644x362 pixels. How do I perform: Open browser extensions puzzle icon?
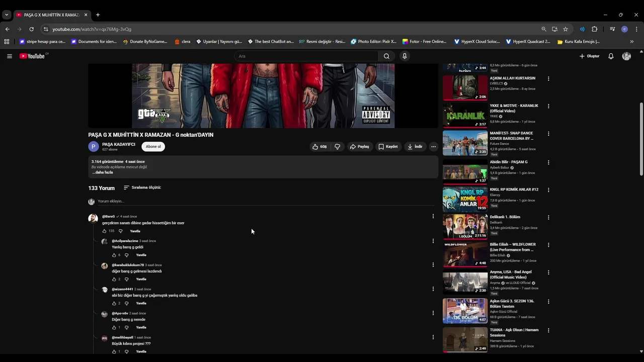[594, 29]
